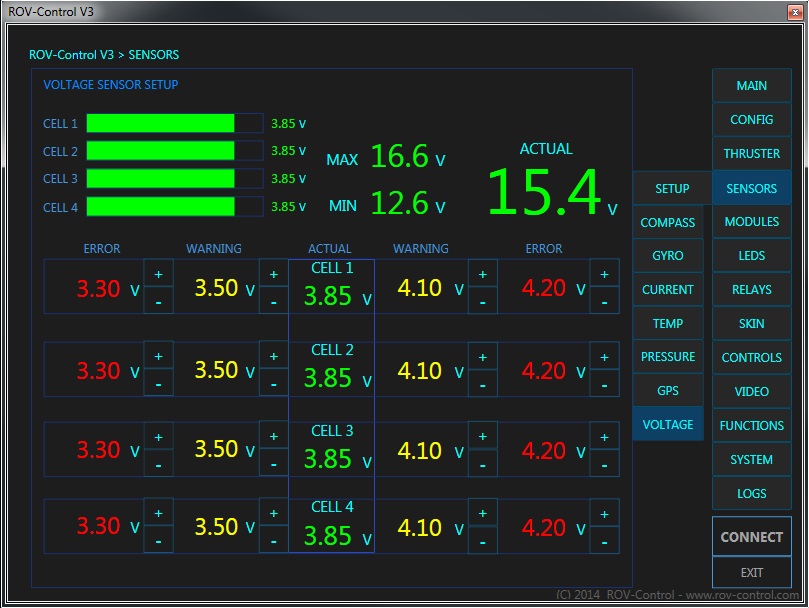Switch to the GYRO sensor tab
The height and width of the screenshot is (608, 809).
coord(667,255)
